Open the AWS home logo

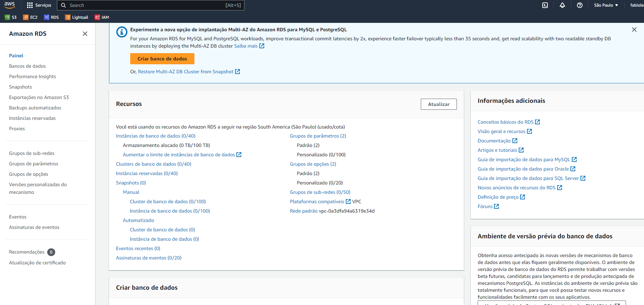[10, 5]
